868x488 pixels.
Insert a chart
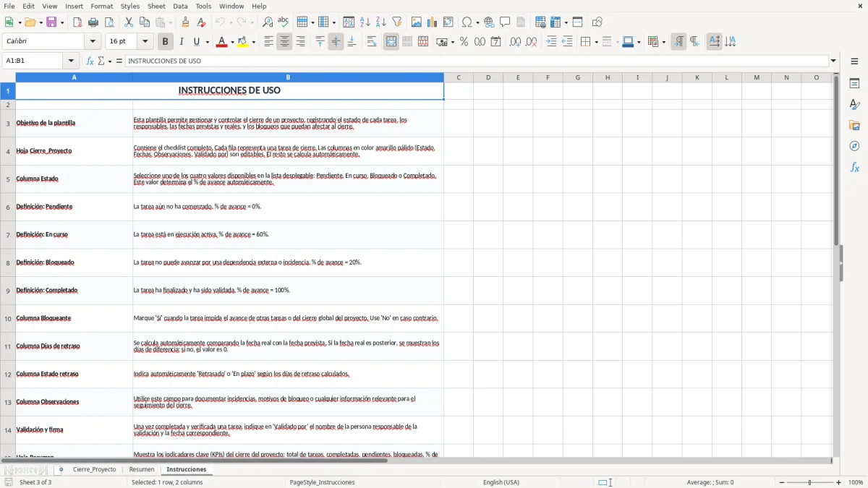[x=433, y=22]
